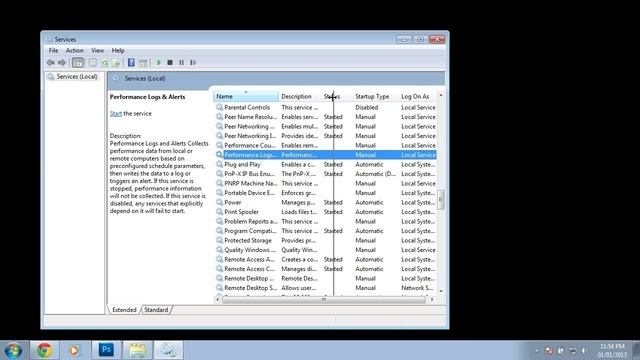
Task: Sort by the Log On As column header
Action: pyautogui.click(x=418, y=96)
